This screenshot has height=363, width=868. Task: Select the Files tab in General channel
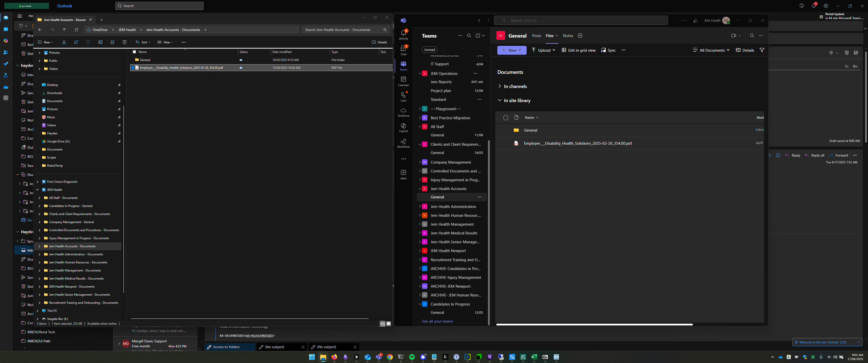[550, 36]
